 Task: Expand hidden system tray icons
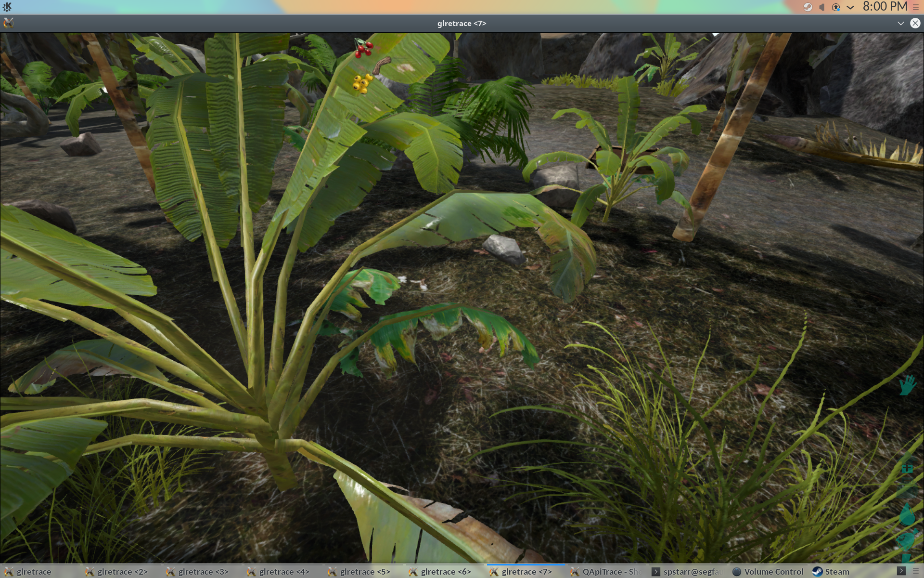click(850, 7)
